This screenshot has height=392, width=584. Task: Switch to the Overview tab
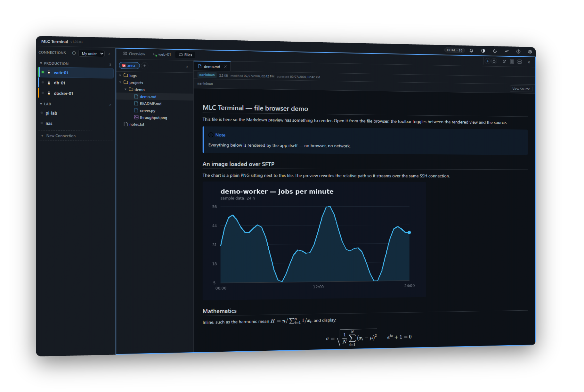click(x=134, y=54)
